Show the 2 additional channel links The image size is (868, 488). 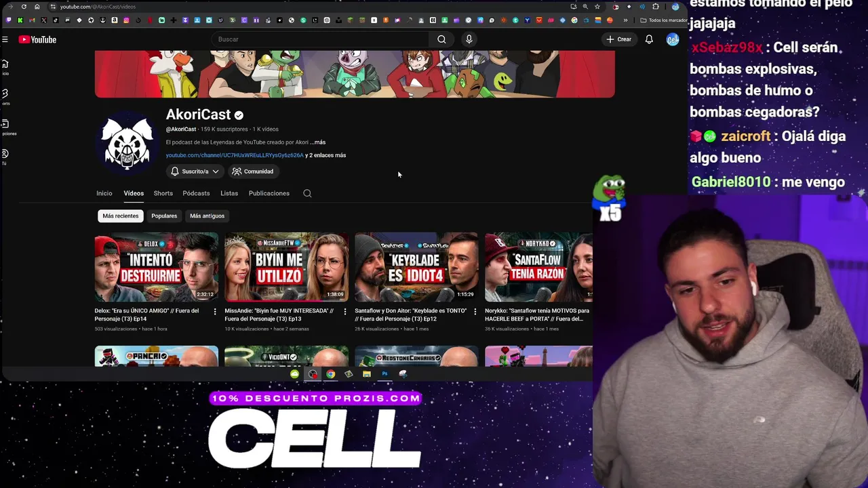[325, 155]
